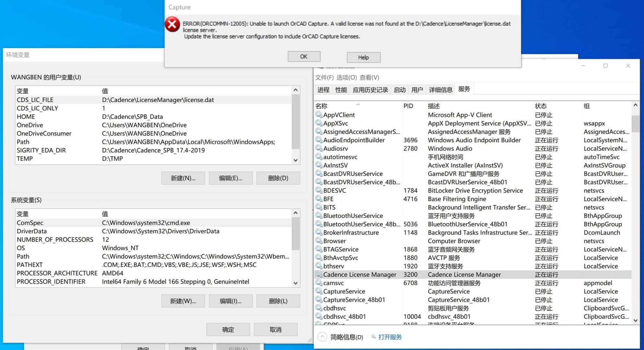The height and width of the screenshot is (350, 644).
Task: Open the 查看(V) menu in Task Manager
Action: click(369, 77)
